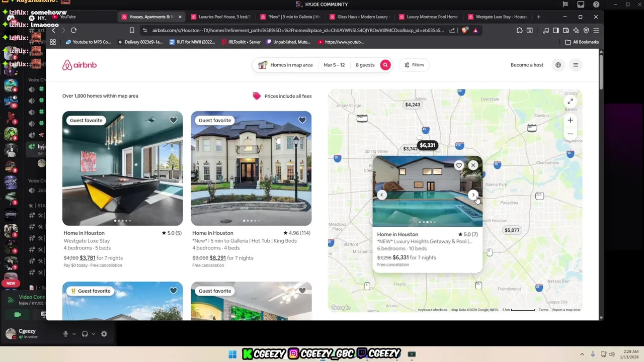
Task: Go back in browser history
Action: (53, 30)
